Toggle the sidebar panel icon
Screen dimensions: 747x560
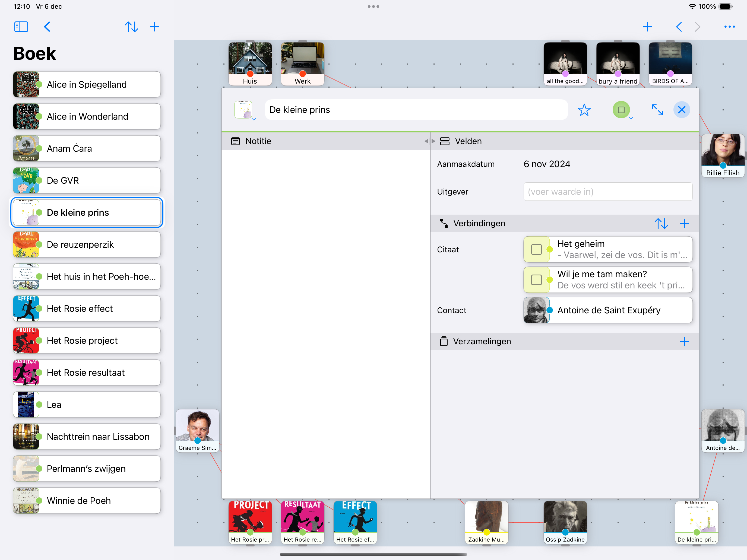tap(21, 27)
